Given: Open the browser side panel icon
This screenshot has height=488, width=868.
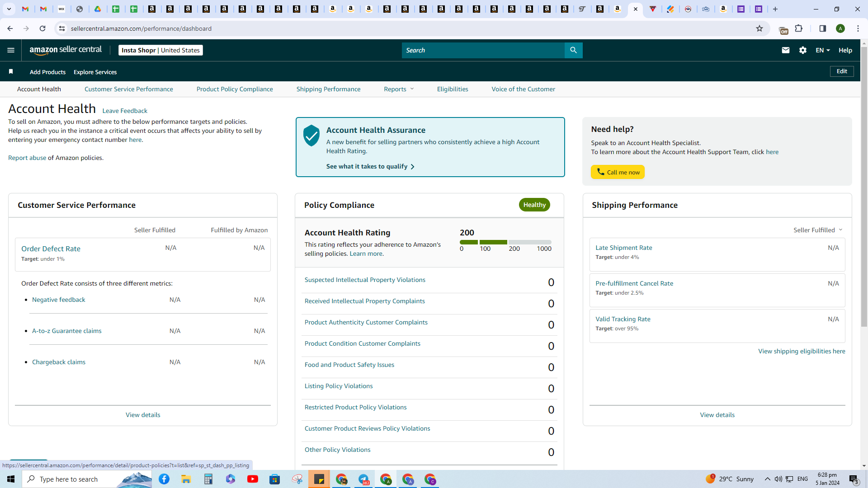Looking at the screenshot, I should point(823,28).
